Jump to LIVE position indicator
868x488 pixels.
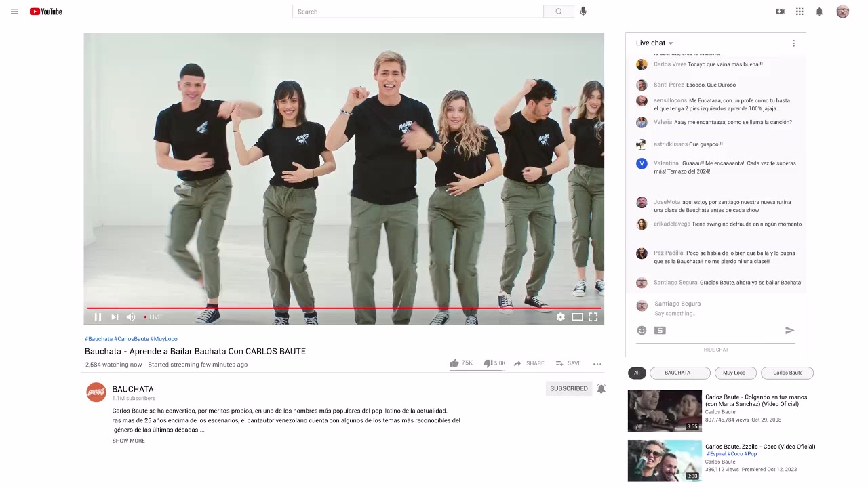pyautogui.click(x=153, y=317)
